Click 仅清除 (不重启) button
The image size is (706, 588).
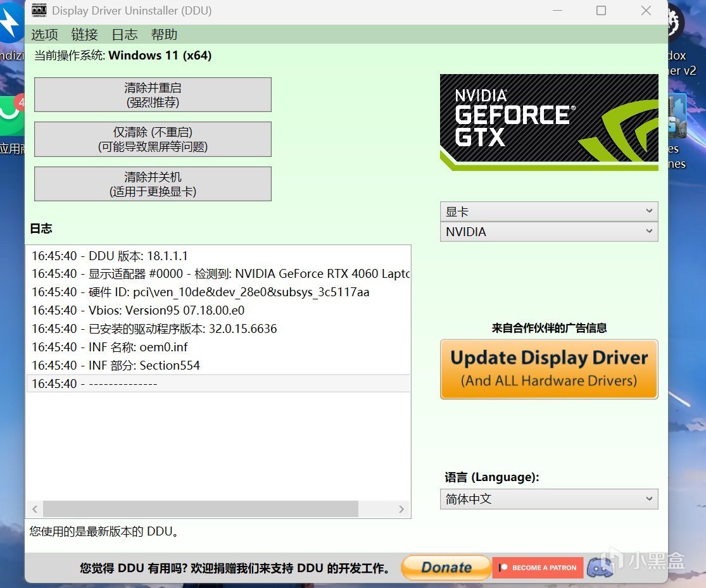pos(153,139)
